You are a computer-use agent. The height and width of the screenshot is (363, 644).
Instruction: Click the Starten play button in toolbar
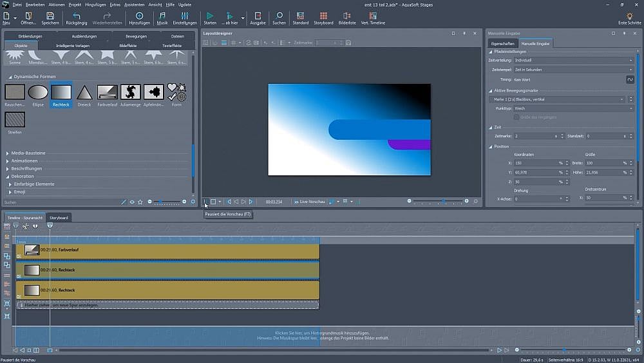point(210,16)
